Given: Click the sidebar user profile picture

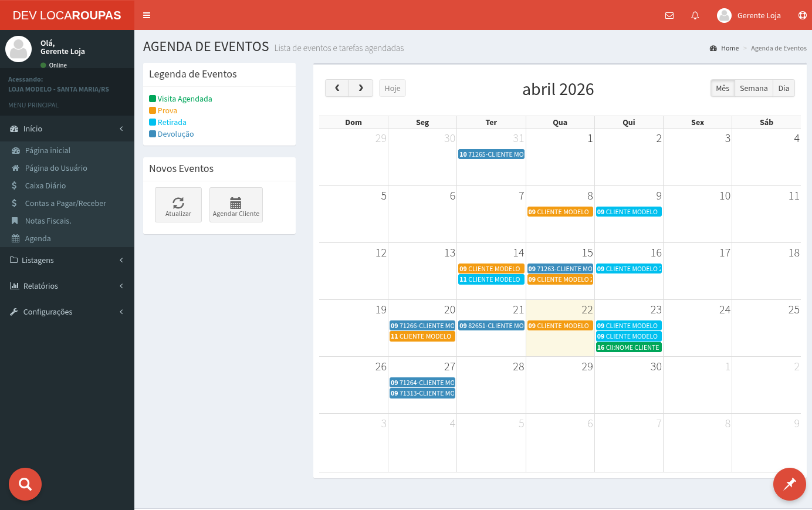Looking at the screenshot, I should [x=19, y=49].
